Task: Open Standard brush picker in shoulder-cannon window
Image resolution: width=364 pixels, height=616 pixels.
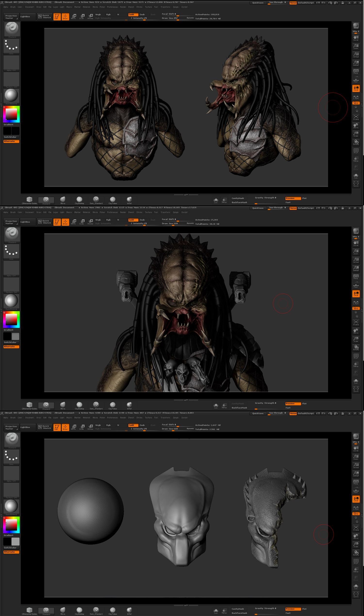Action: tap(12, 235)
